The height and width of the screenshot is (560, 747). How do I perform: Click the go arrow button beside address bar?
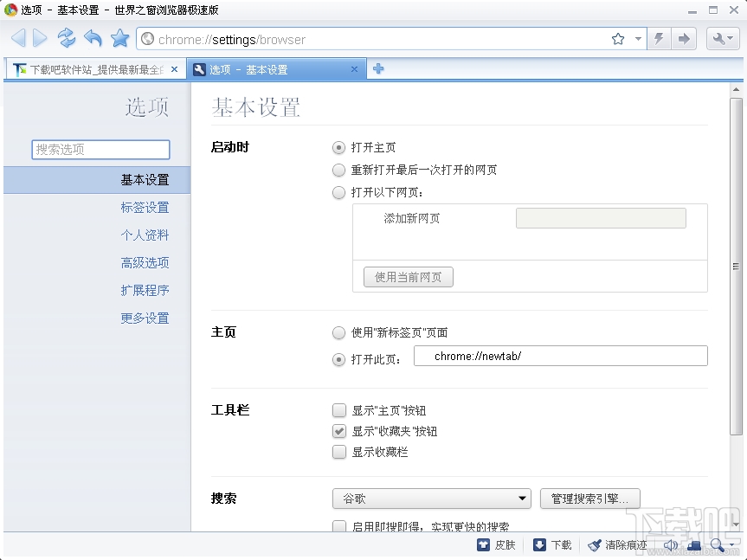pyautogui.click(x=684, y=39)
